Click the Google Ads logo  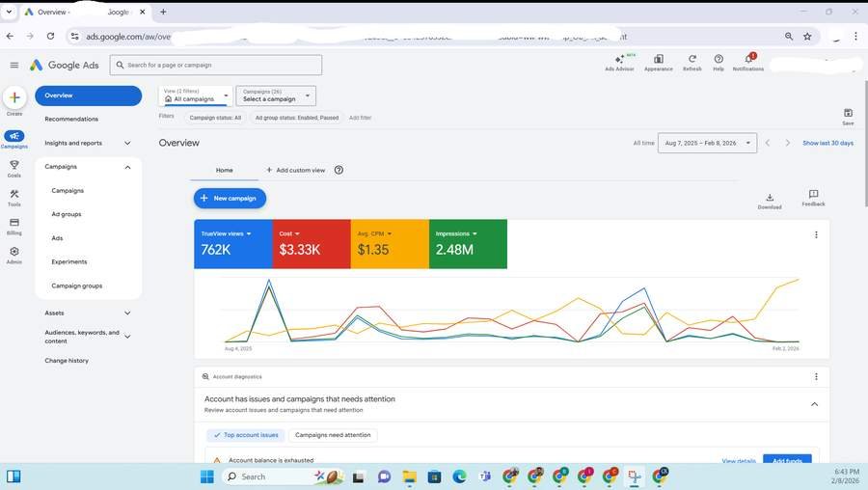(x=65, y=65)
